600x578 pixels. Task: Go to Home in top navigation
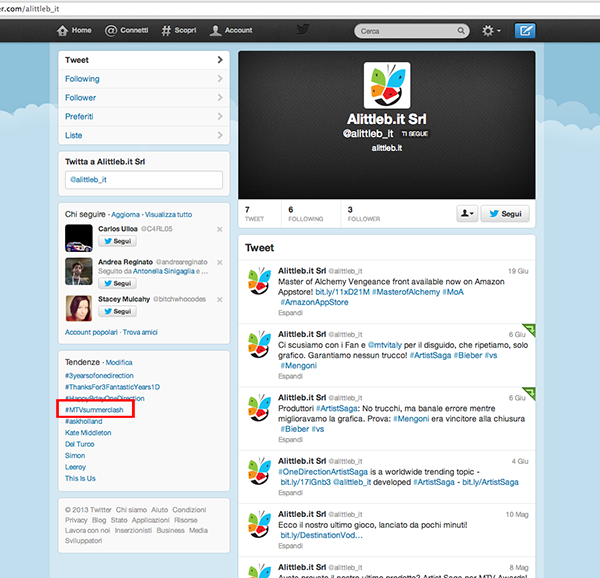[x=74, y=30]
